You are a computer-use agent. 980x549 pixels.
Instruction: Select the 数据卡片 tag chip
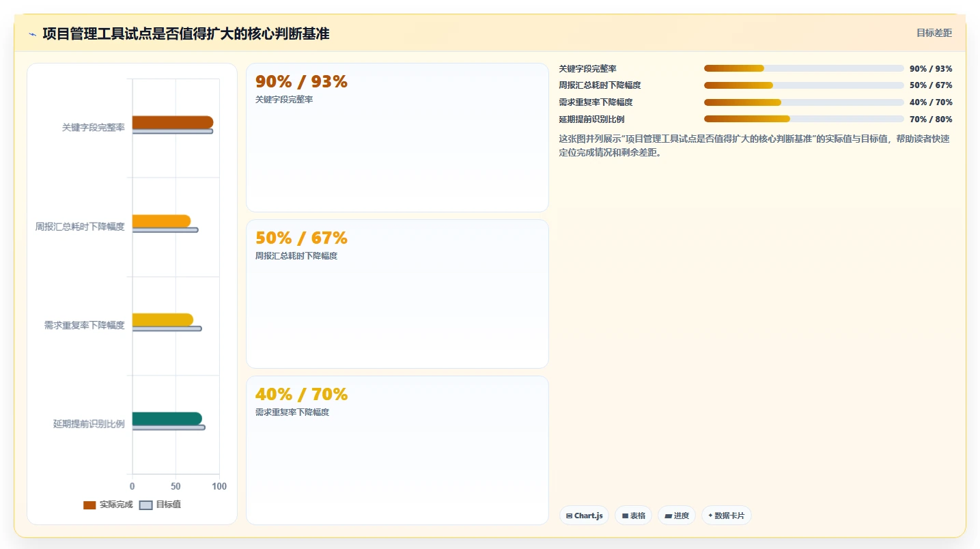pyautogui.click(x=727, y=516)
